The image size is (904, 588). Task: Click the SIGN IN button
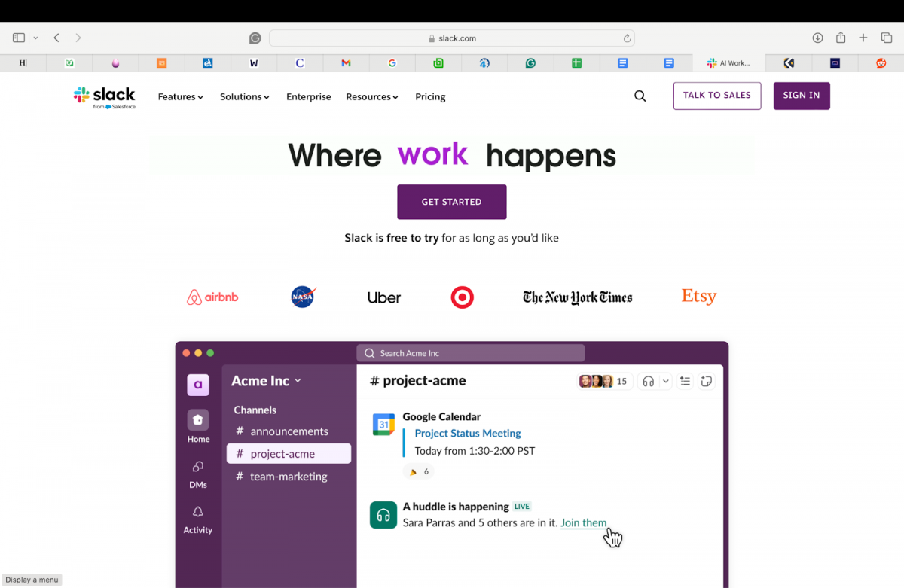click(802, 96)
